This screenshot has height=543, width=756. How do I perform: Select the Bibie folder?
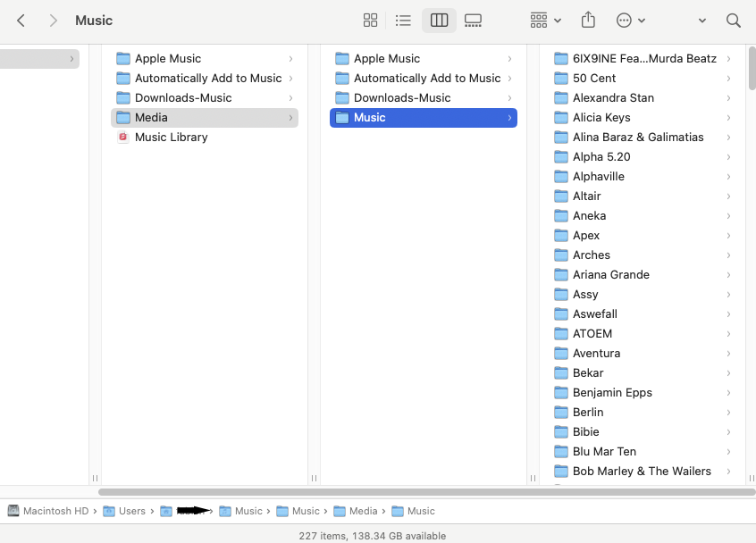(x=643, y=432)
